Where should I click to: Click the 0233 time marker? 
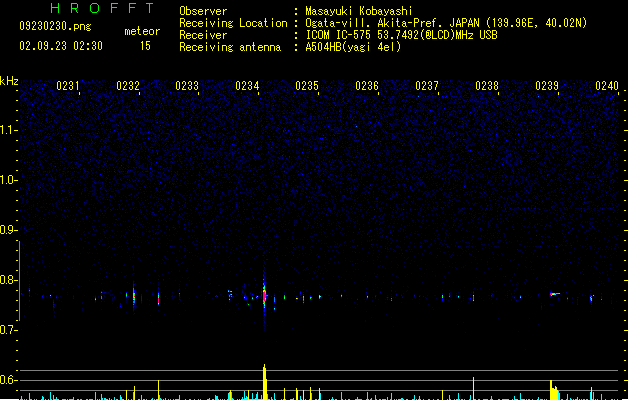[x=187, y=86]
